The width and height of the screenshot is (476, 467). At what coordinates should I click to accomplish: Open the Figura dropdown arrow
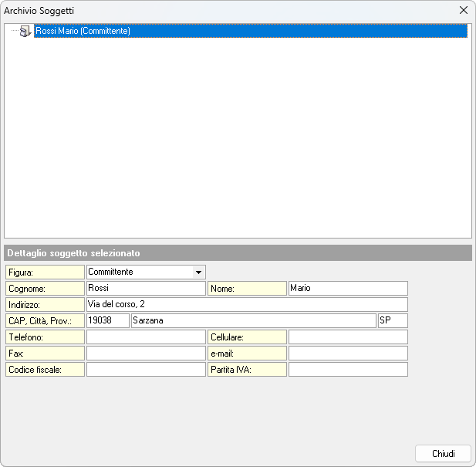[x=198, y=272]
